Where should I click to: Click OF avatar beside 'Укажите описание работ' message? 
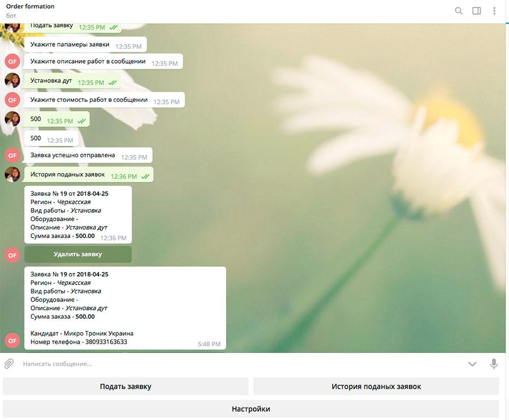click(12, 62)
